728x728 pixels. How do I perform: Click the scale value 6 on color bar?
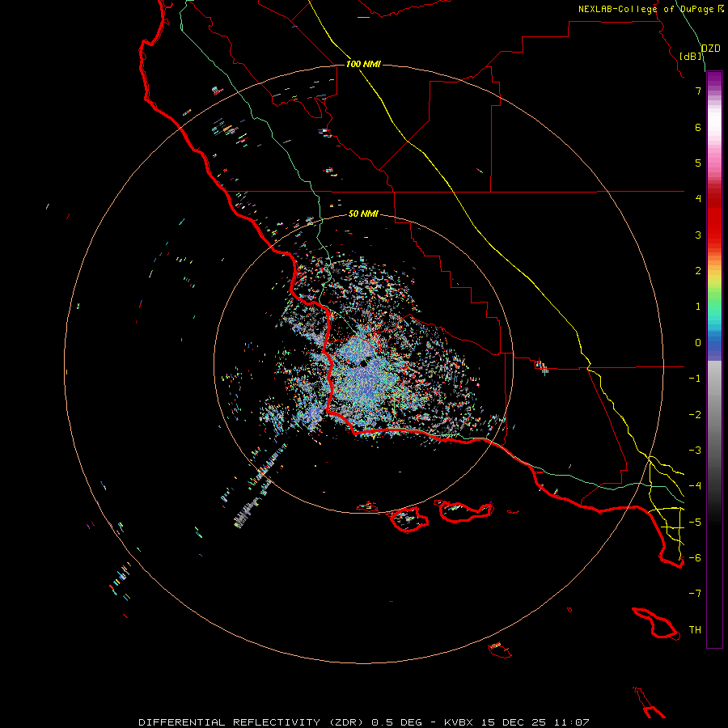(698, 127)
